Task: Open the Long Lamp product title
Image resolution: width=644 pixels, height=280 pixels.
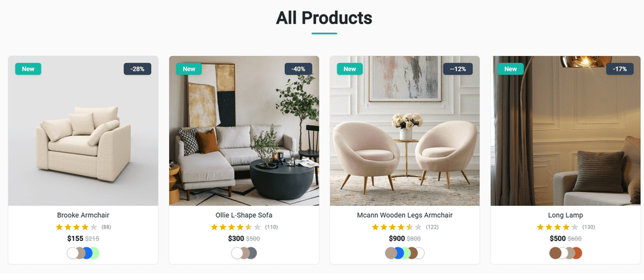Action: click(565, 215)
